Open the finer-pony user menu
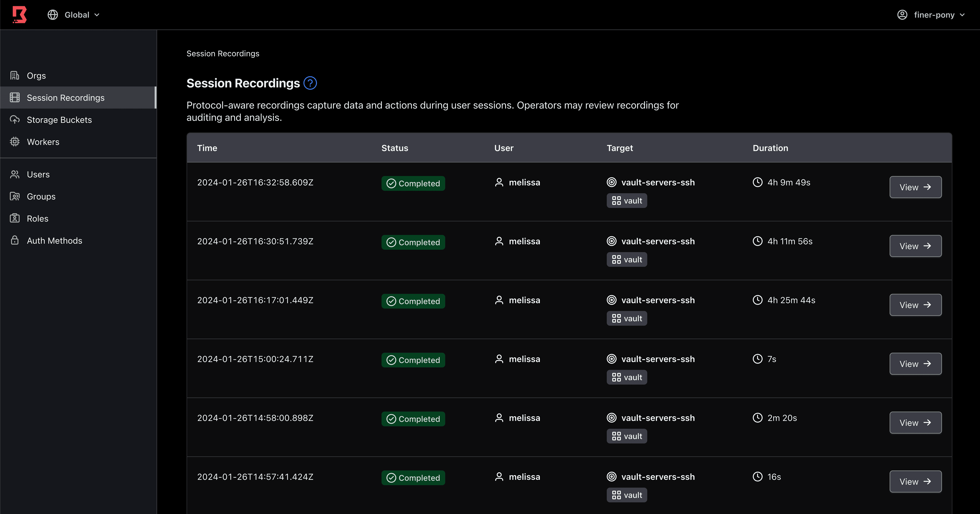The width and height of the screenshot is (980, 514). (934, 15)
